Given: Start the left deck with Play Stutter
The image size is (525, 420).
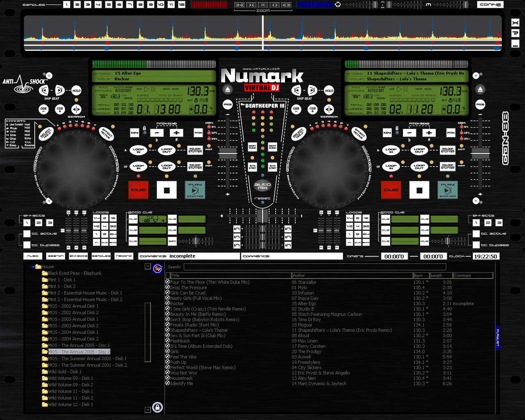Looking at the screenshot, I should point(195,190).
